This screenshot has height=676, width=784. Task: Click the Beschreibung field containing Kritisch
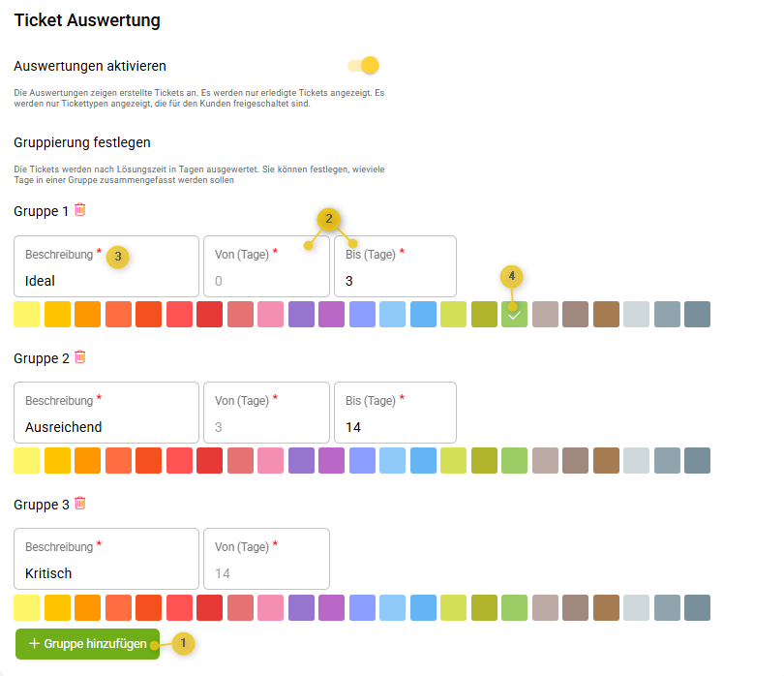106,572
